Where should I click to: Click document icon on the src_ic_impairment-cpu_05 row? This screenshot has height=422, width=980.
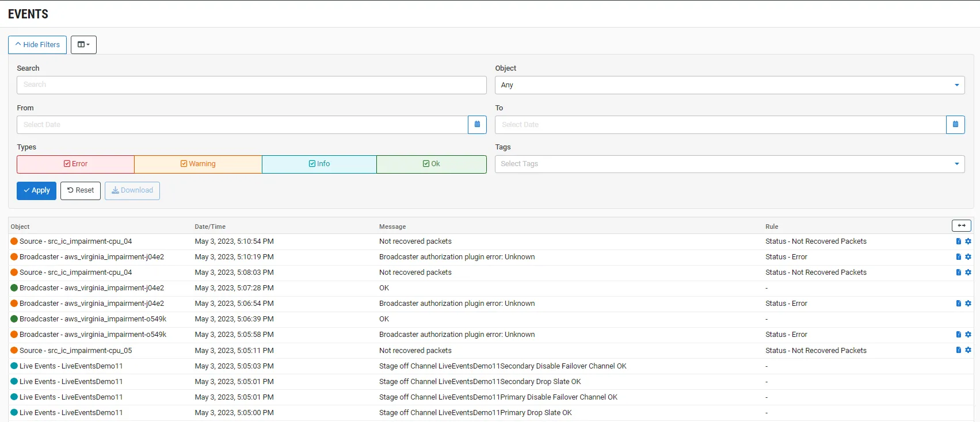[x=959, y=350]
